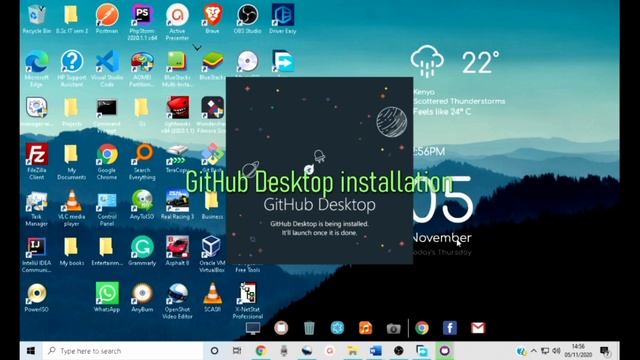Click the 'Type here to search' box
Viewport: 640px width, 360px height.
click(x=122, y=351)
